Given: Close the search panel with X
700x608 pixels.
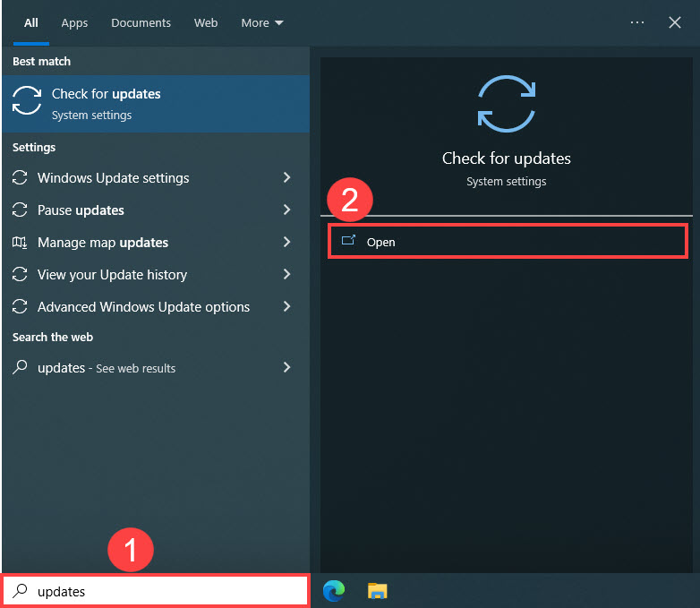Looking at the screenshot, I should [x=675, y=22].
